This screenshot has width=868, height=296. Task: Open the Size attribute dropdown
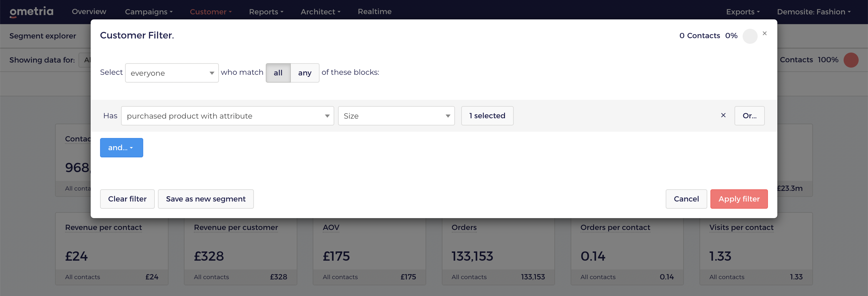pyautogui.click(x=396, y=116)
